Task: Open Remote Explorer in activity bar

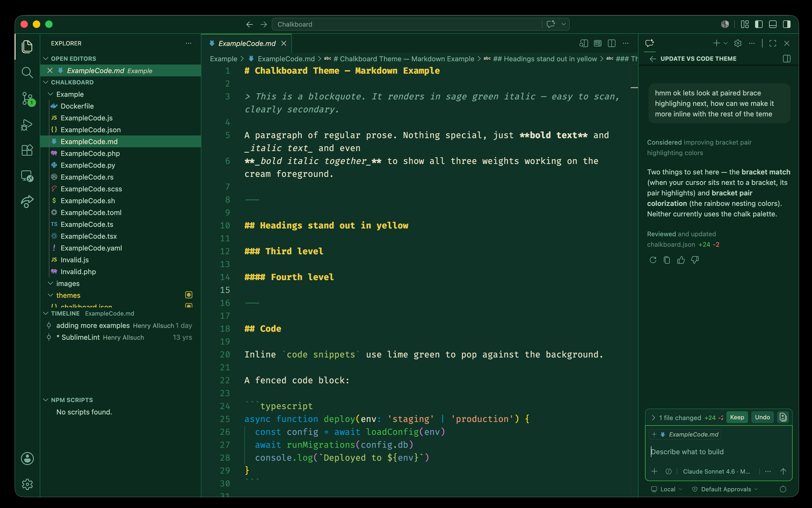Action: click(x=27, y=176)
